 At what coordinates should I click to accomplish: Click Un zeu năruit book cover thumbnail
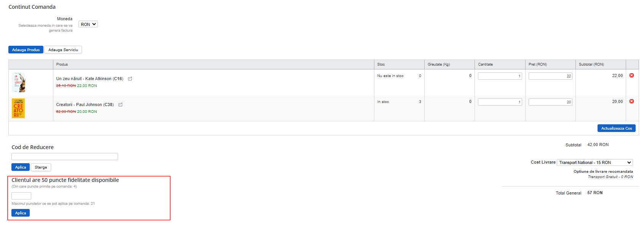[x=18, y=82]
